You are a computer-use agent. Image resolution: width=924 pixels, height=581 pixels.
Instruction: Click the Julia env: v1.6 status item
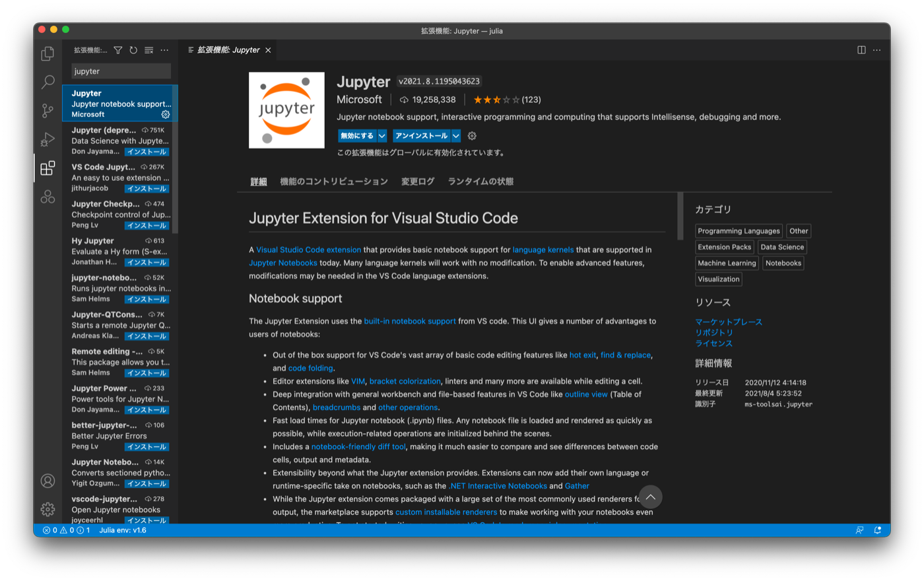tap(123, 530)
